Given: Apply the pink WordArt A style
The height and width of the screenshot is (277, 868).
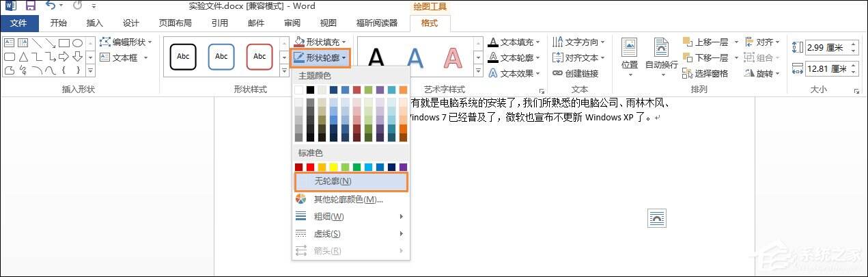Looking at the screenshot, I should [453, 58].
